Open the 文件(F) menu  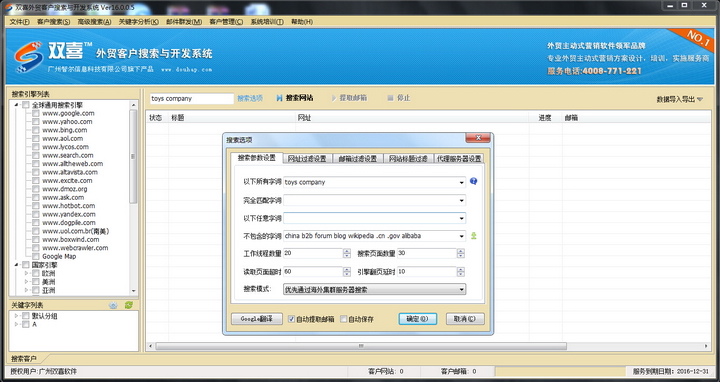pos(19,22)
